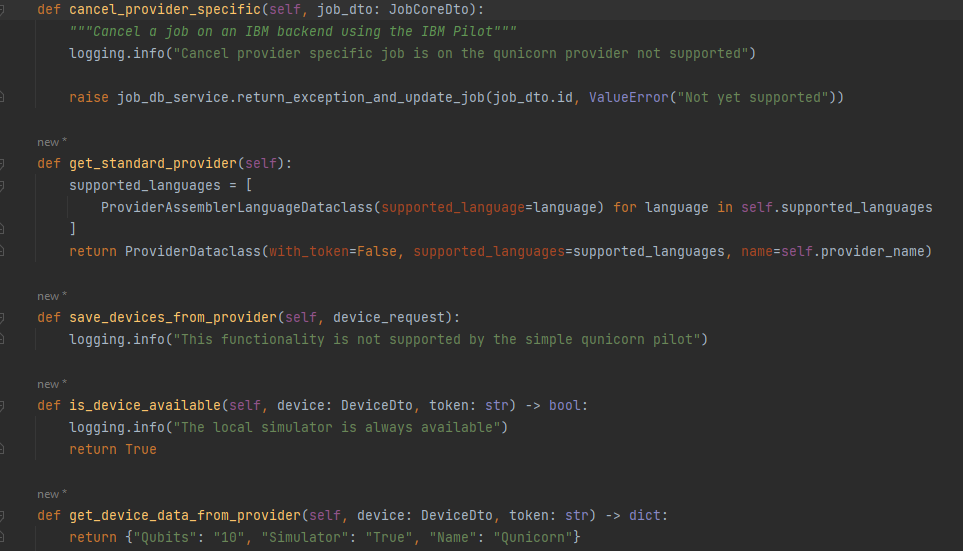Viewport: 963px width, 551px height.
Task: Click the ValueError exception class
Action: pyautogui.click(x=628, y=98)
